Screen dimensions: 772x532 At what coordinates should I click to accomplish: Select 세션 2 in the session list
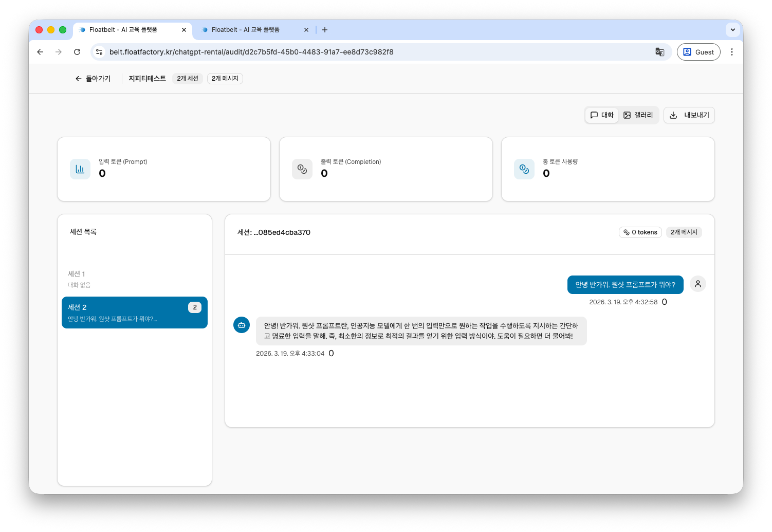pos(135,313)
